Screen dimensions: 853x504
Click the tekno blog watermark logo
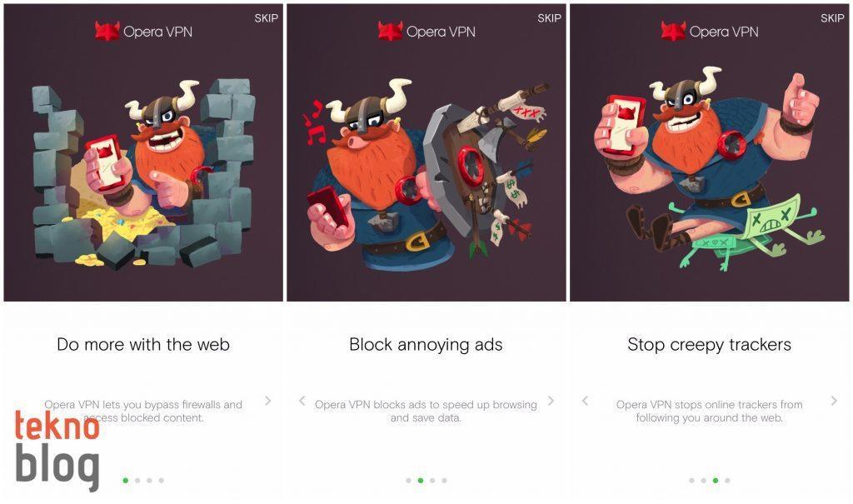[57, 450]
